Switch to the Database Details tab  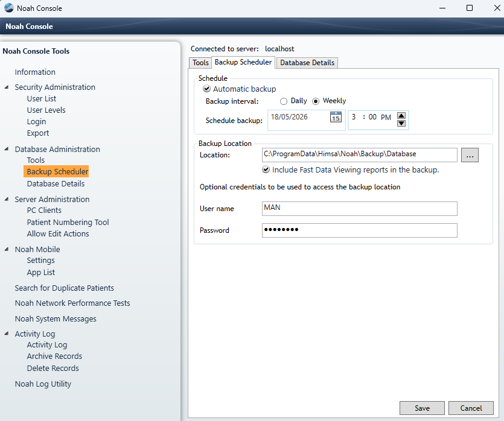coord(307,63)
